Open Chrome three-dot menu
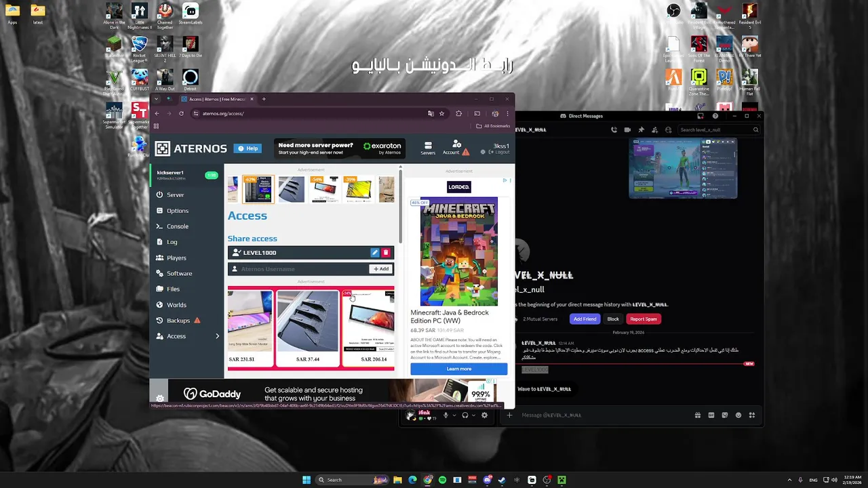Viewport: 868px width, 488px height. [x=507, y=113]
